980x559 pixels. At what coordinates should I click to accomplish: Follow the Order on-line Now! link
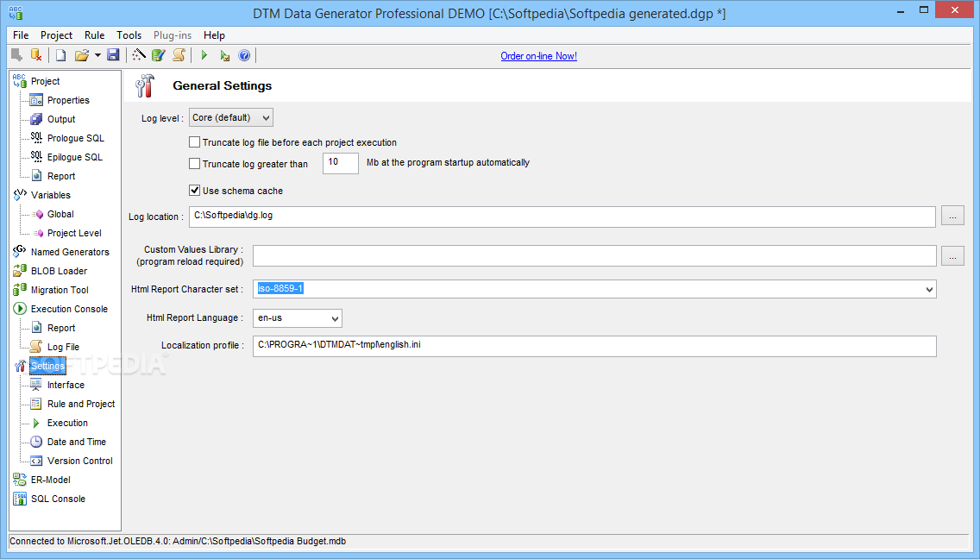539,56
